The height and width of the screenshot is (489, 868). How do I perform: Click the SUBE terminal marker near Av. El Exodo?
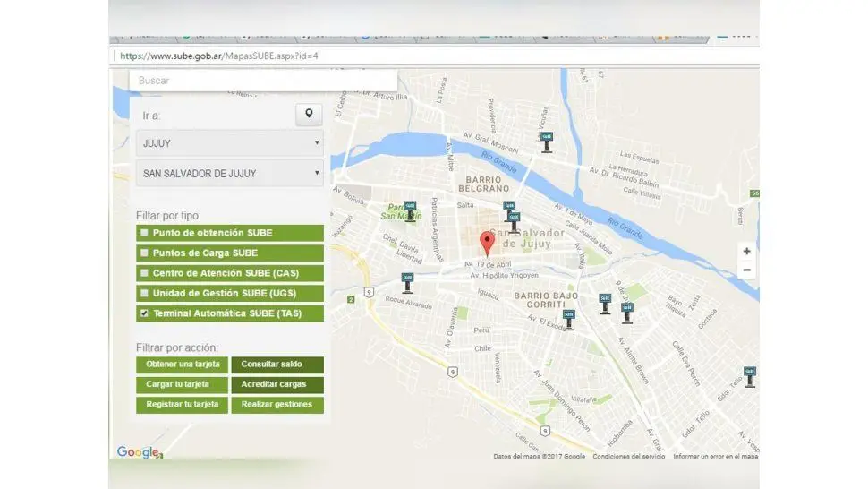(x=568, y=320)
